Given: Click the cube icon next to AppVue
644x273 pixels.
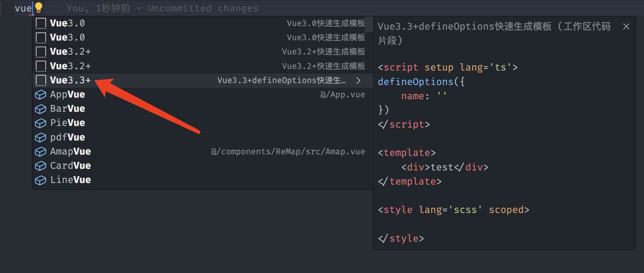Looking at the screenshot, I should (x=41, y=95).
